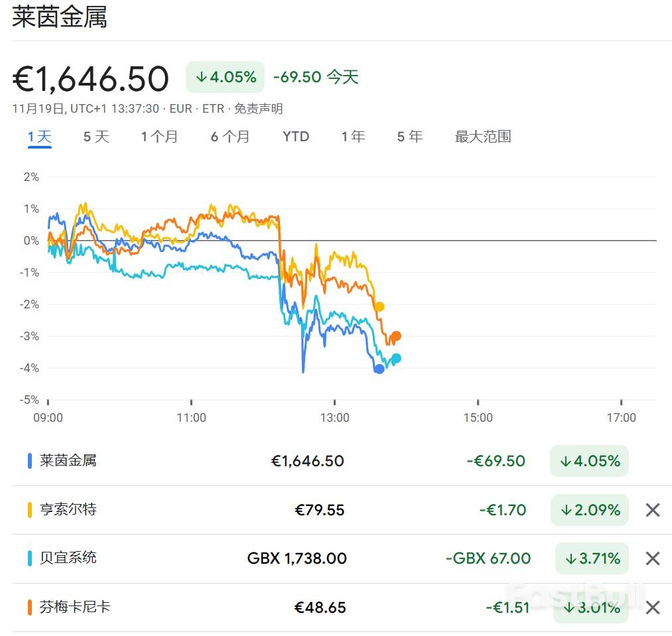This screenshot has width=672, height=636.
Task: View the 1年 performance chart
Action: point(353,137)
